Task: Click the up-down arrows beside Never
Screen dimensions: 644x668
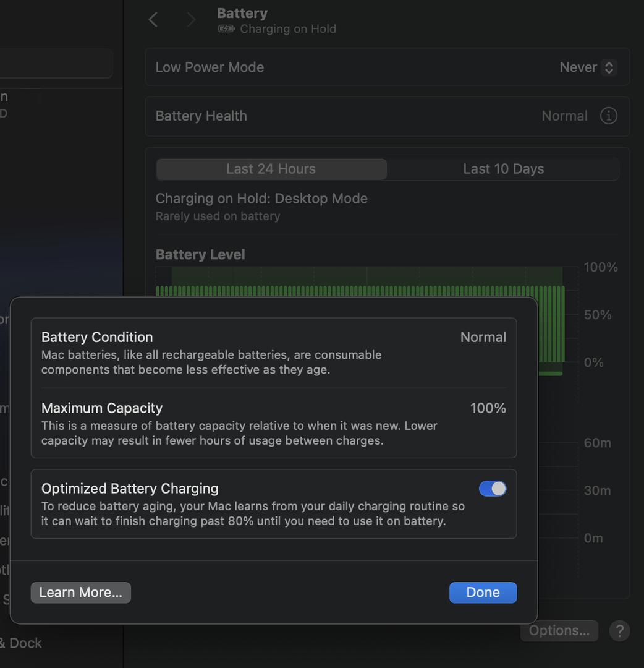Action: pos(609,67)
